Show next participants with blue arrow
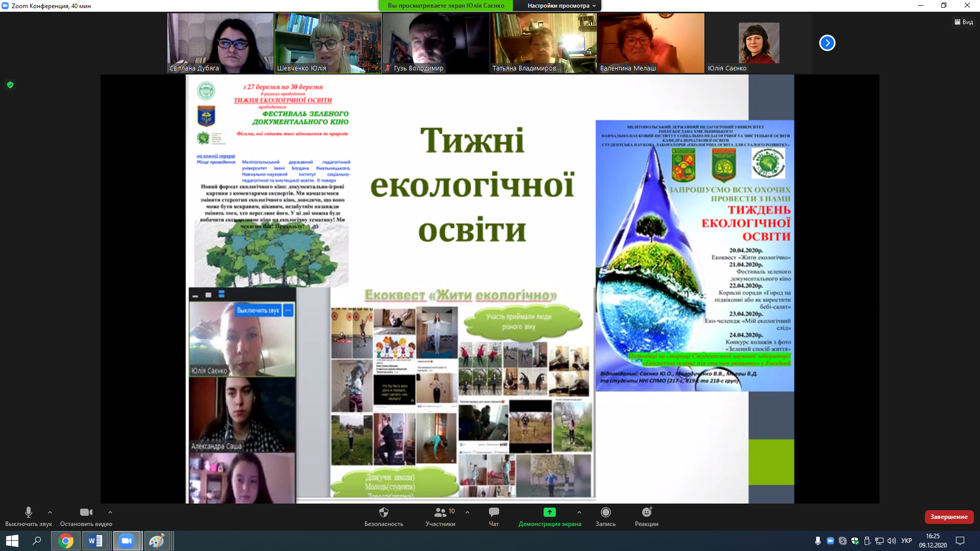Screen dimensions: 980x551 [x=827, y=43]
